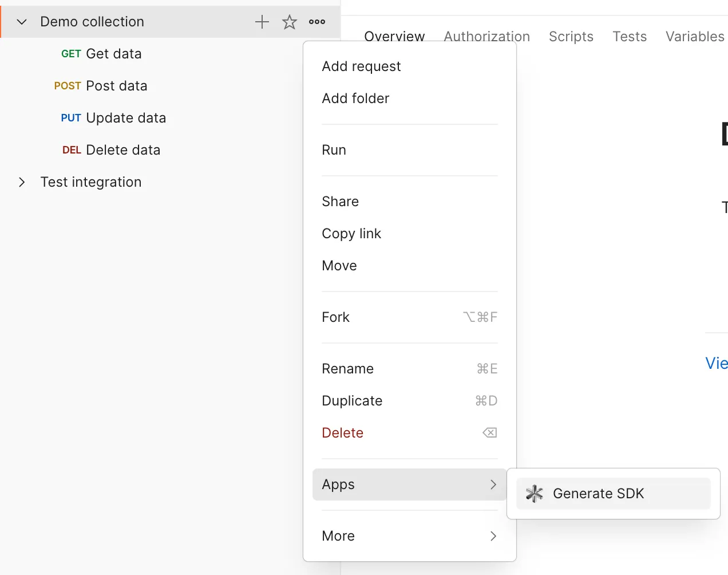Open the More submenu chevron

493,536
